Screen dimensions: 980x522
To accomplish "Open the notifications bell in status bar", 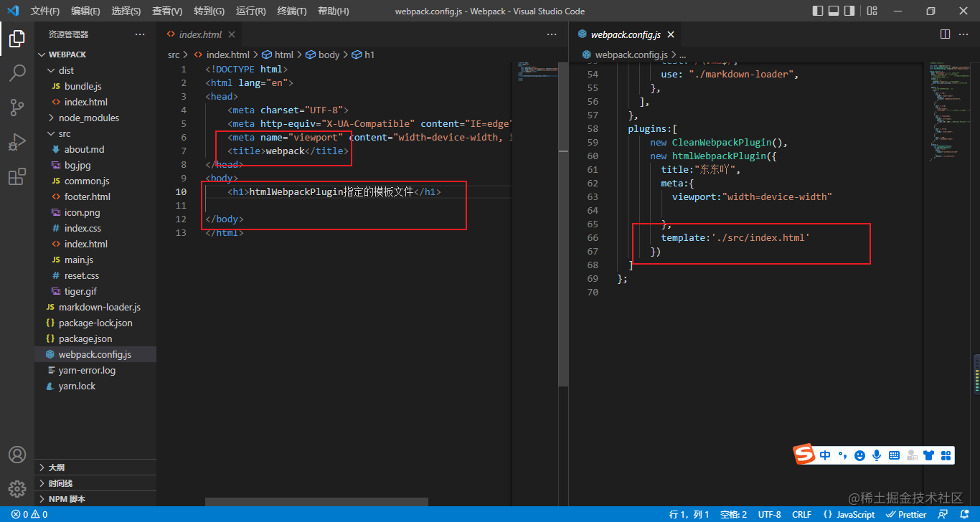I will pyautogui.click(x=963, y=514).
